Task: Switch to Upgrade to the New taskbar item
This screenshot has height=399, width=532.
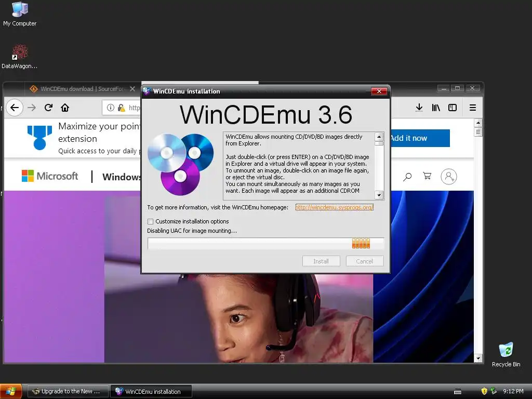Action: click(68, 391)
